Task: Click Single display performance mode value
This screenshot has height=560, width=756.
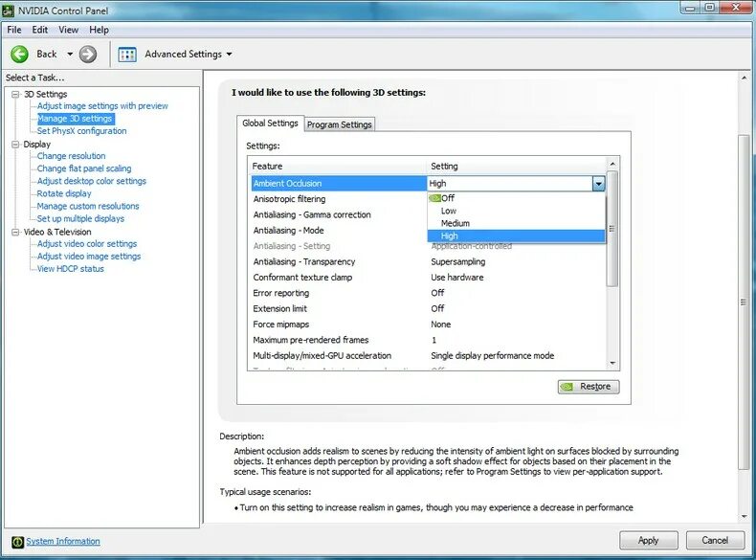Action: coord(492,355)
